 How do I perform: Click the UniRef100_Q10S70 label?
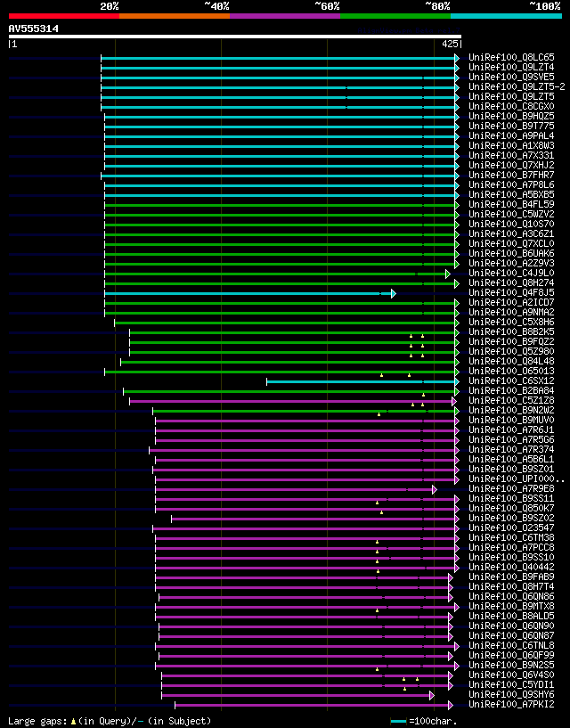[511, 224]
